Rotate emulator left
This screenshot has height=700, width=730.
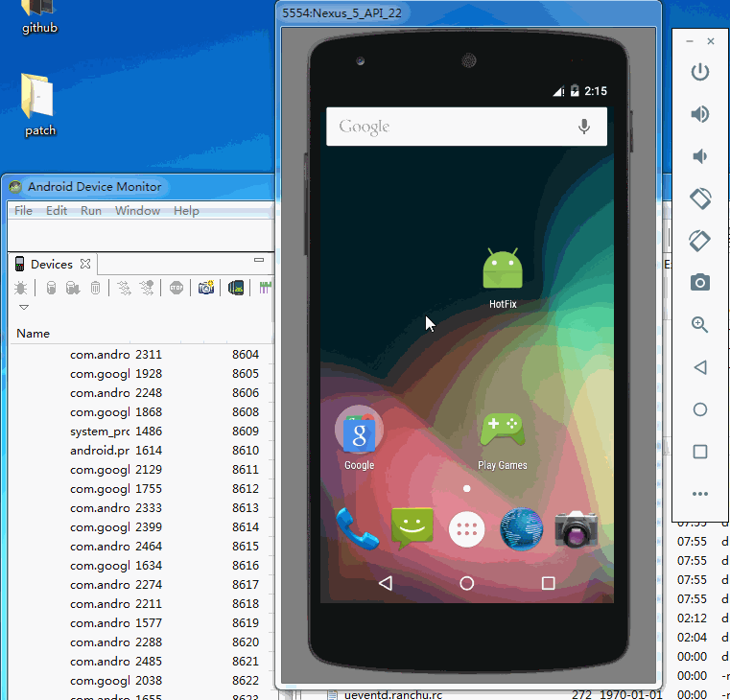click(x=699, y=198)
